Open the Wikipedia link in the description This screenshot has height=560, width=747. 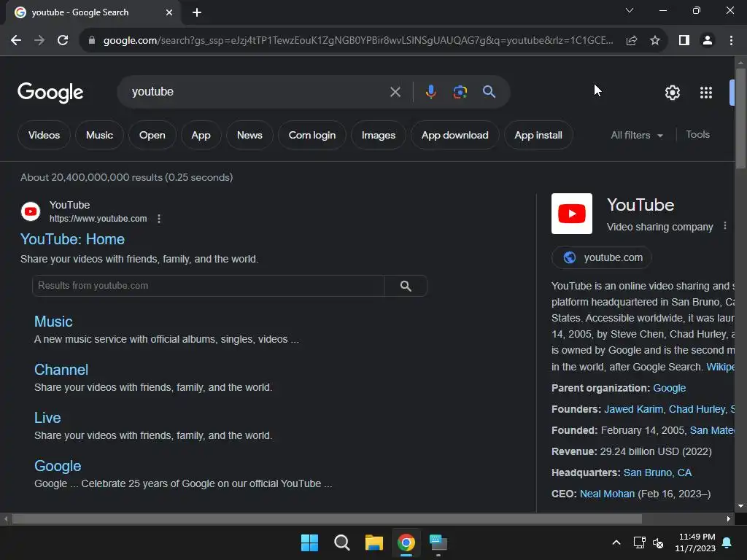click(x=720, y=367)
